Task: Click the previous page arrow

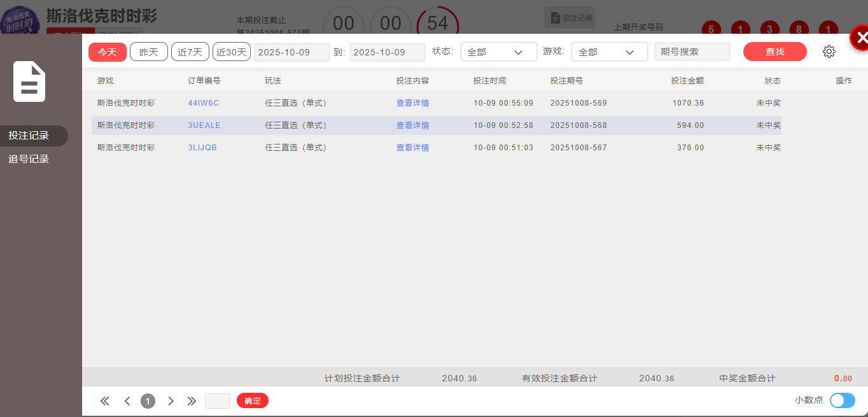Action: pyautogui.click(x=127, y=401)
